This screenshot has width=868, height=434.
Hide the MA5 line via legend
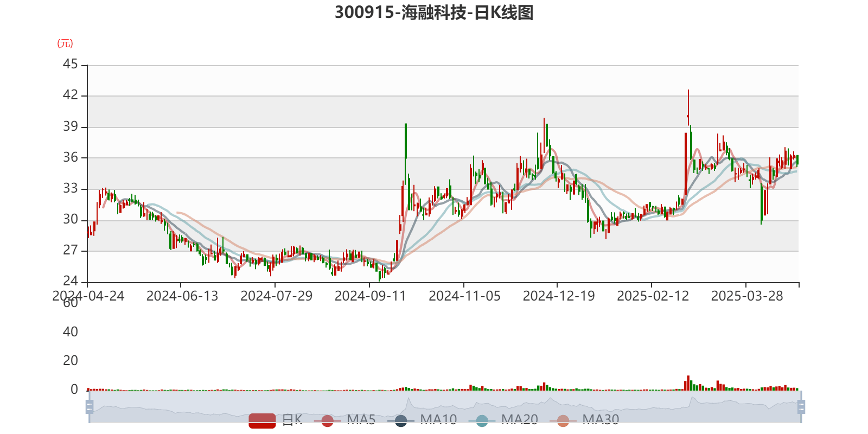(361, 419)
